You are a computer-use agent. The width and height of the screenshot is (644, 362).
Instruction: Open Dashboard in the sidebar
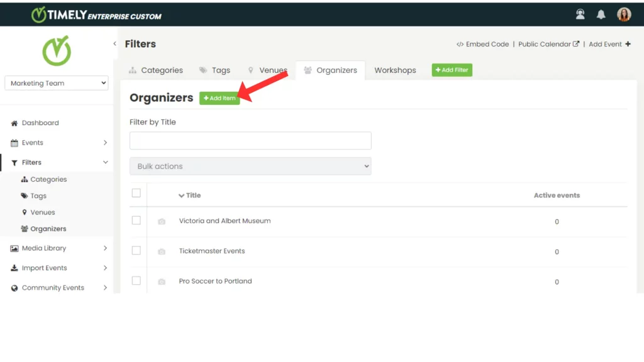[x=40, y=123]
